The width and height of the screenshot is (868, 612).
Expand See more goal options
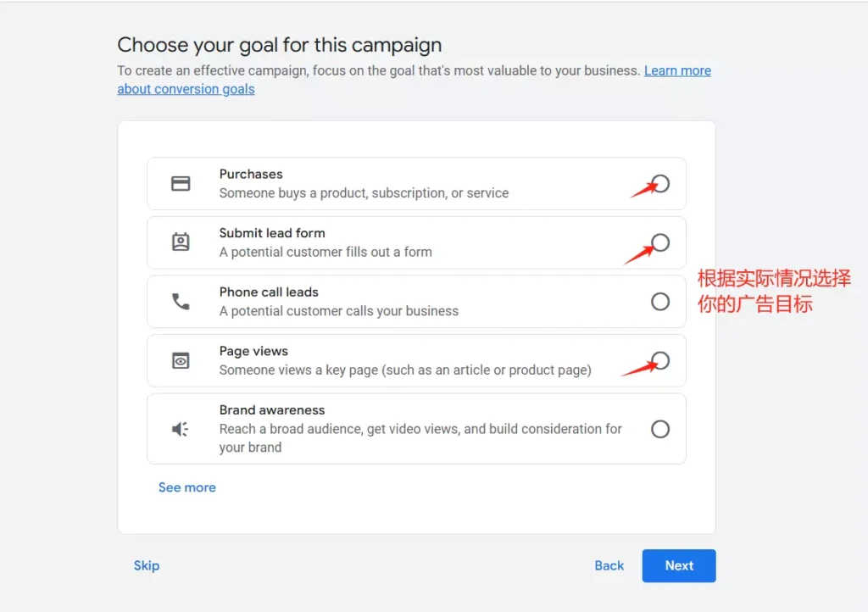187,487
